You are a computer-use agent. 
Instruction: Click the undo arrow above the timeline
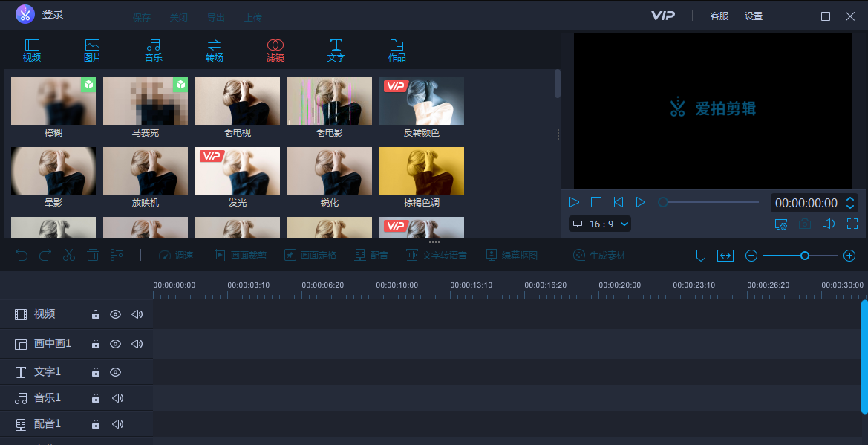click(22, 254)
